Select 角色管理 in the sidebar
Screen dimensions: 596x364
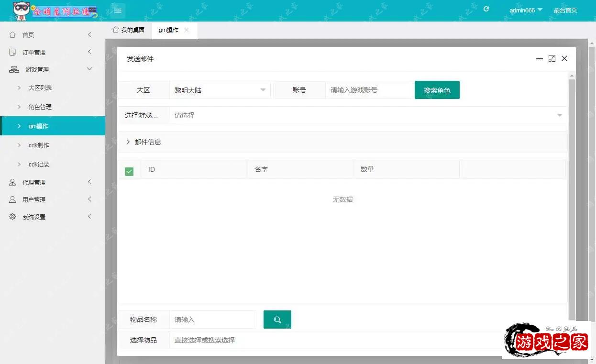(x=40, y=107)
